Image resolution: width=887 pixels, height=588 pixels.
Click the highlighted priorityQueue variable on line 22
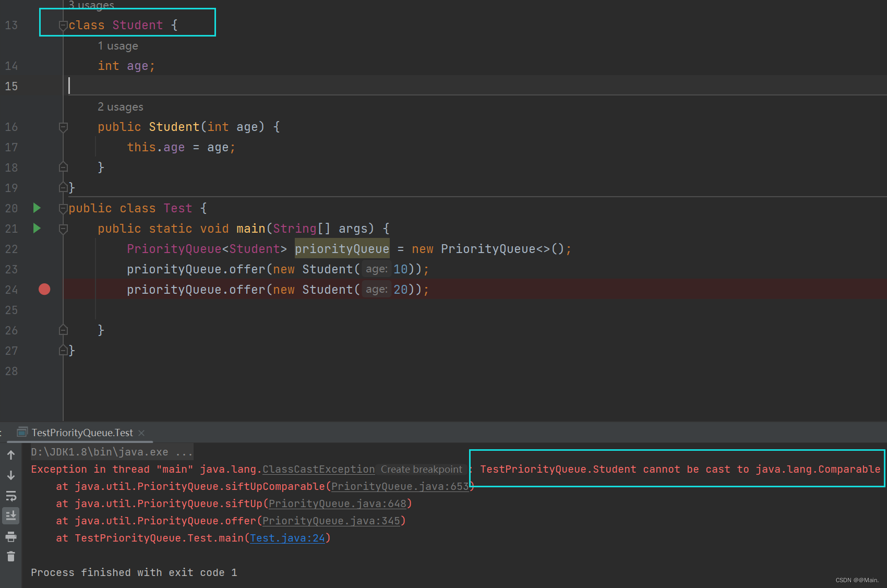click(342, 249)
